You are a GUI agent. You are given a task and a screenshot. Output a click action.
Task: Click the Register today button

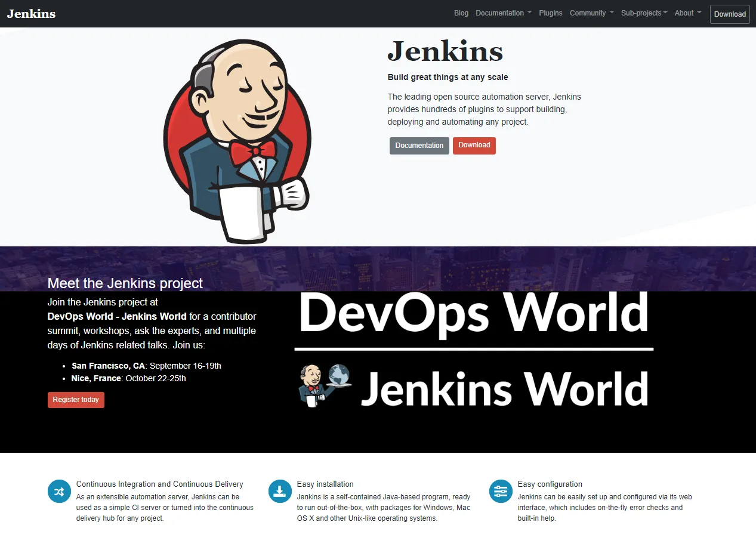[x=76, y=400]
